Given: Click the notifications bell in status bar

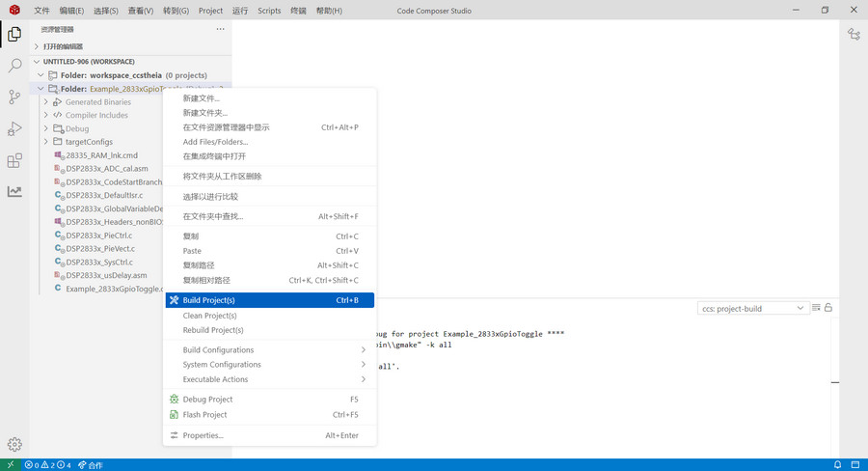Looking at the screenshot, I should (855, 464).
